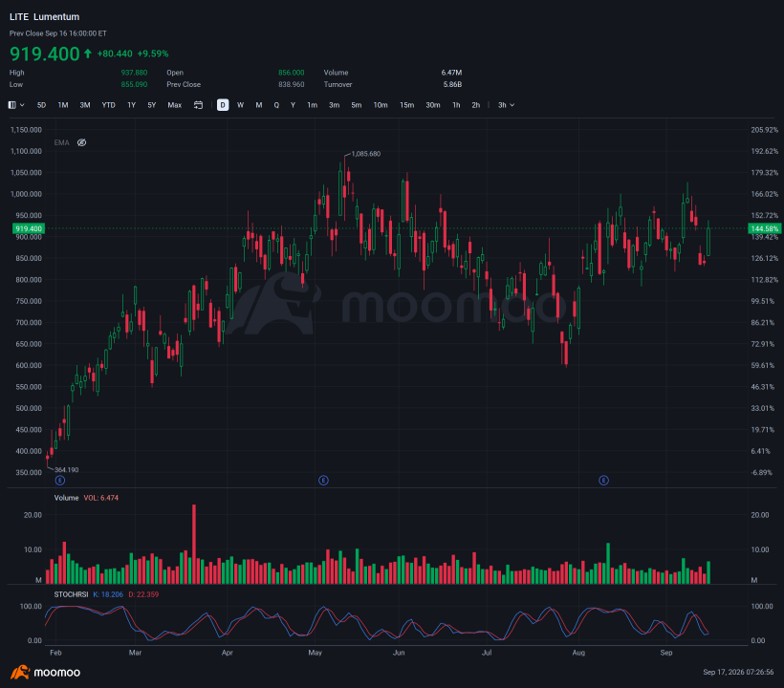Click the 364.190 low price label
This screenshot has height=688, width=784.
[x=67, y=470]
